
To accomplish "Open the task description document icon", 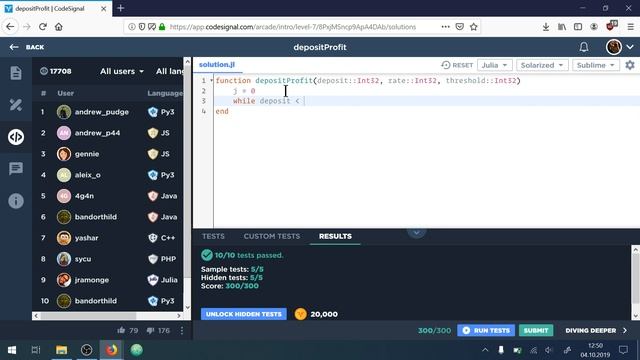I will point(16,73).
